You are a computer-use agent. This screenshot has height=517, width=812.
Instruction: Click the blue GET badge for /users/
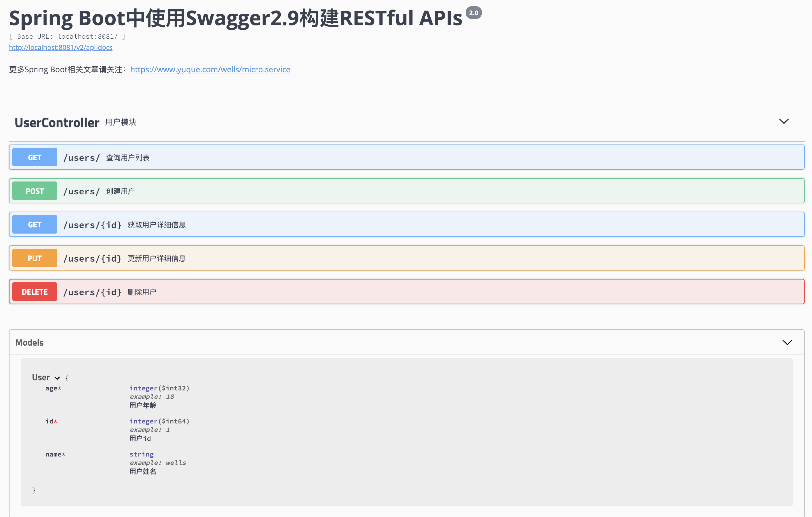click(x=35, y=157)
